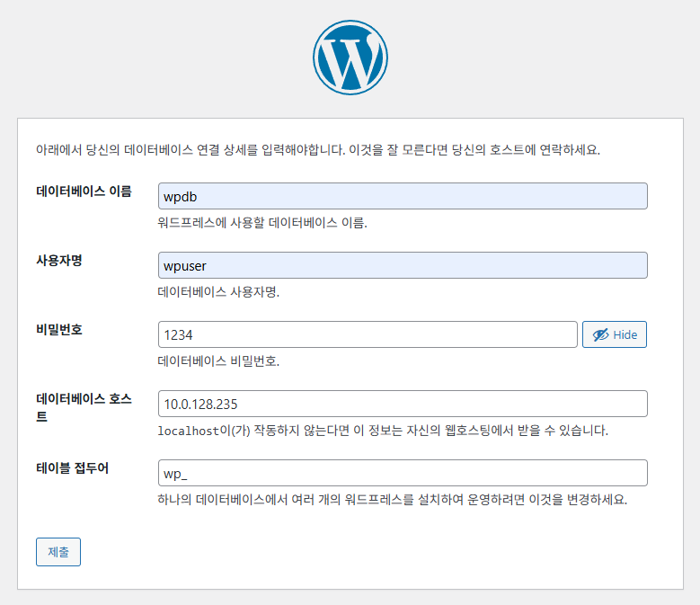Viewport: 700px width, 605px height.
Task: Click the intro paragraph starting with 아래에서
Action: (x=318, y=149)
